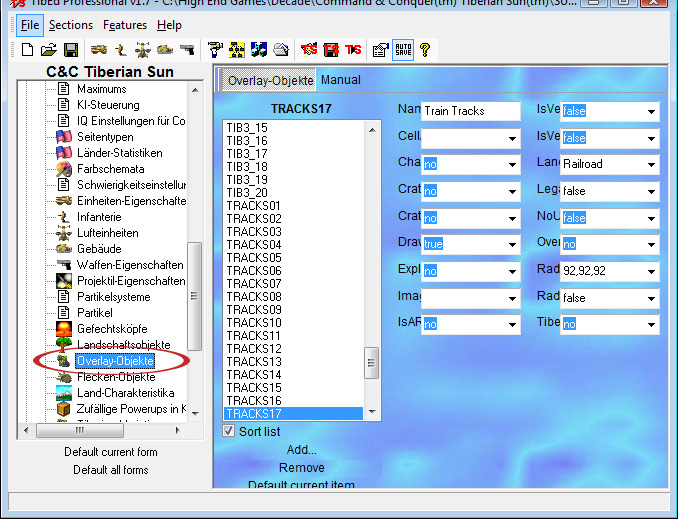Open the tank units toolbar icon
This screenshot has height=519, width=678.
coord(99,50)
